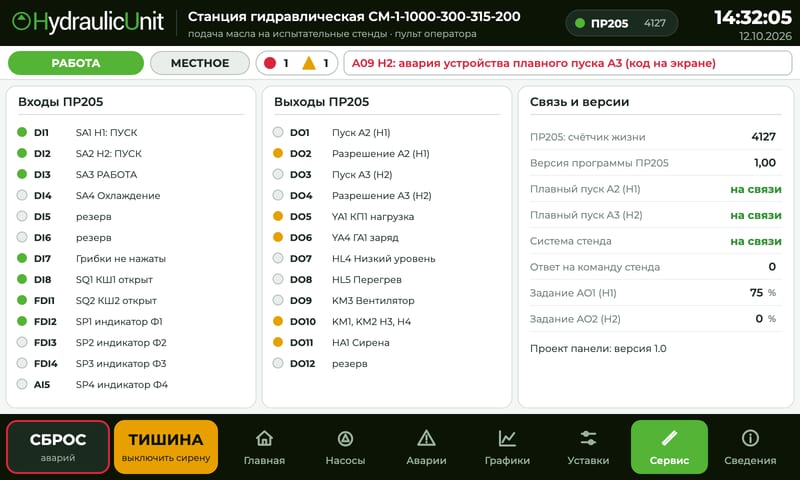800x480 pixels.
Task: Click the ПР205 connection status badge
Action: click(x=622, y=23)
